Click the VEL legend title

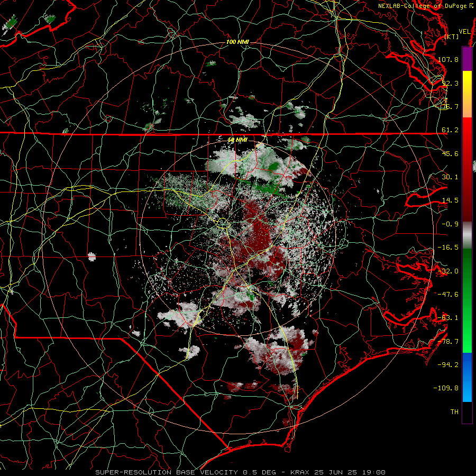coord(464,32)
